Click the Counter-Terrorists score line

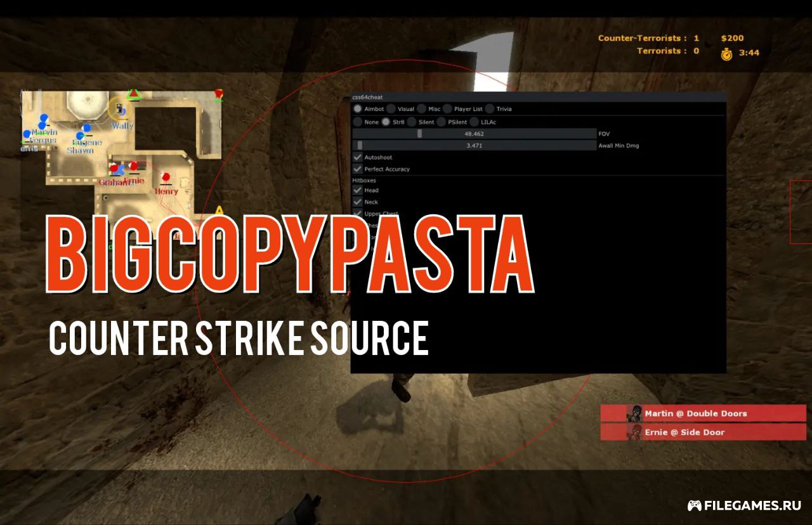click(648, 38)
